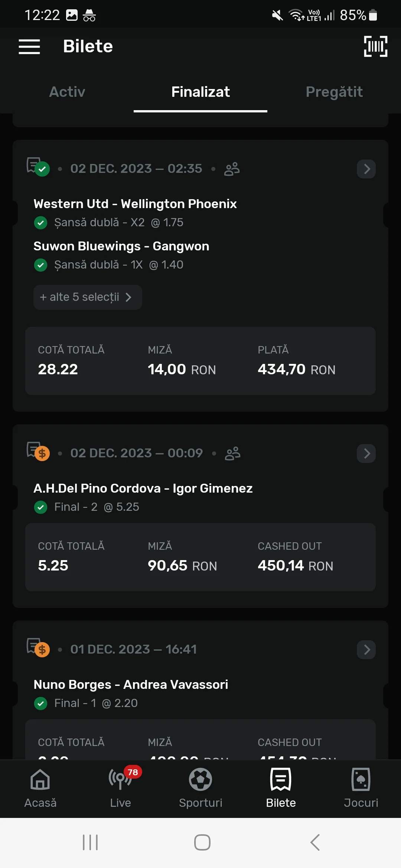Open Western Utd - Wellington Phoenix match
Viewport: 401px width, 868px height.
coord(135,204)
